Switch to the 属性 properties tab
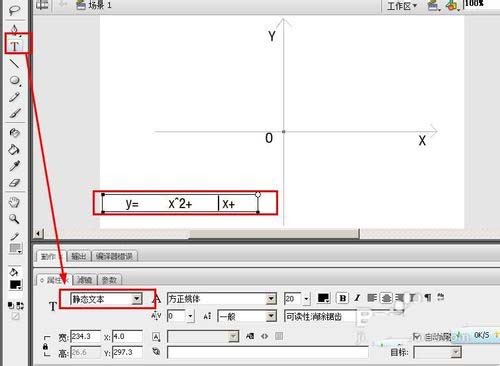Viewport: 500px width, 366px height. pyautogui.click(x=53, y=280)
